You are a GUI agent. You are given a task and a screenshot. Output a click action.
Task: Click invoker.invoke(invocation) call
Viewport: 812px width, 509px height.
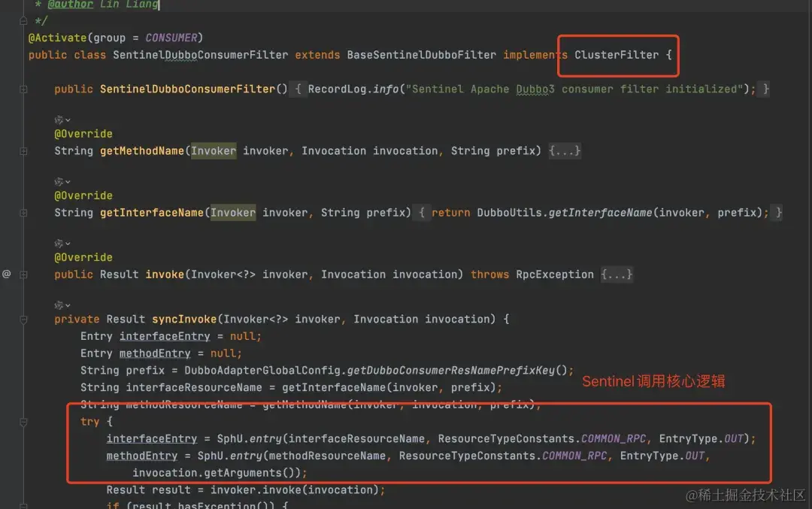click(x=295, y=490)
